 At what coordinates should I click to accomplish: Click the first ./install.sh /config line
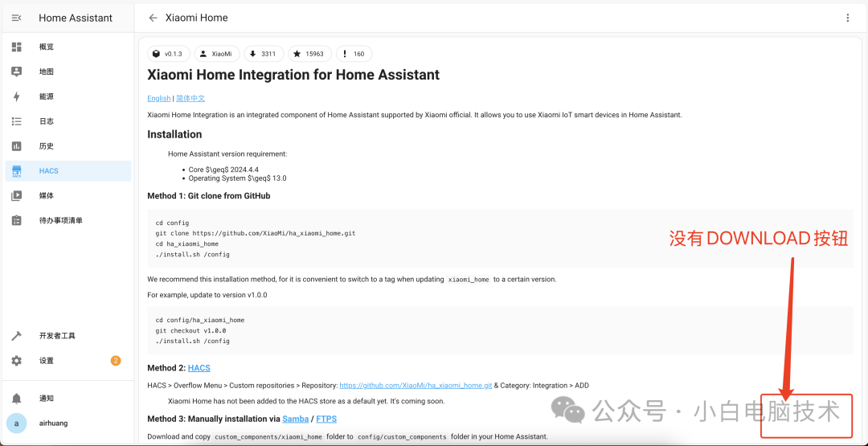tap(193, 255)
